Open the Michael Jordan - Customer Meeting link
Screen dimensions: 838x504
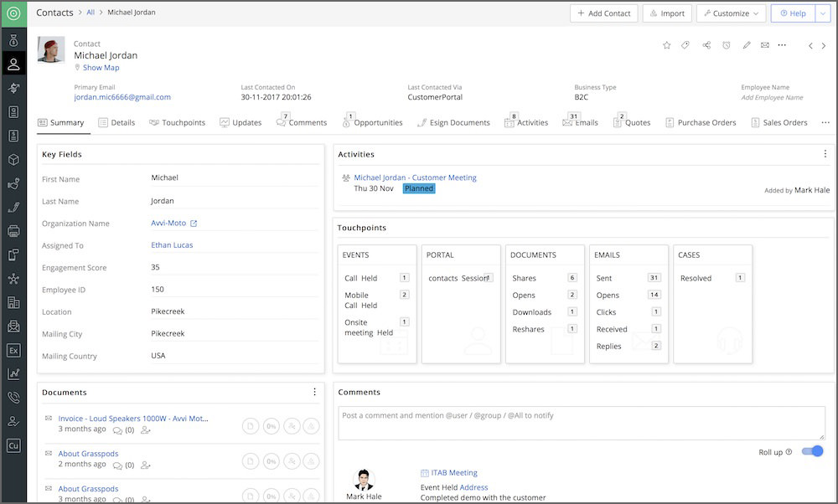pos(415,177)
